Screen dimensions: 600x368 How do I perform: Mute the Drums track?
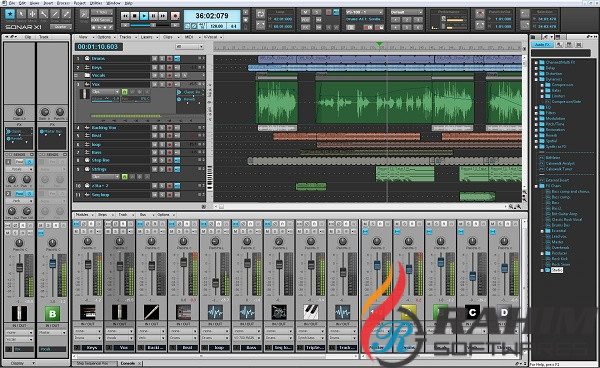click(x=154, y=59)
